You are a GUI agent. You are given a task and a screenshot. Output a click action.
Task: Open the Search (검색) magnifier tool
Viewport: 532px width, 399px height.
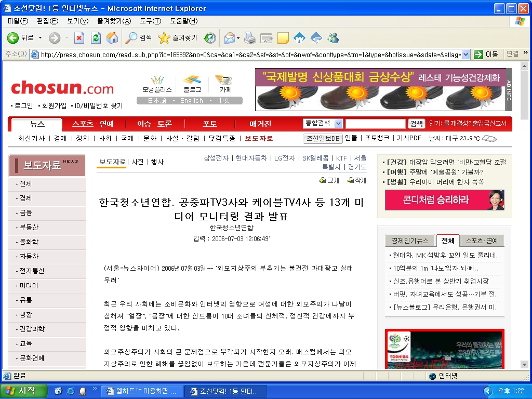point(138,37)
